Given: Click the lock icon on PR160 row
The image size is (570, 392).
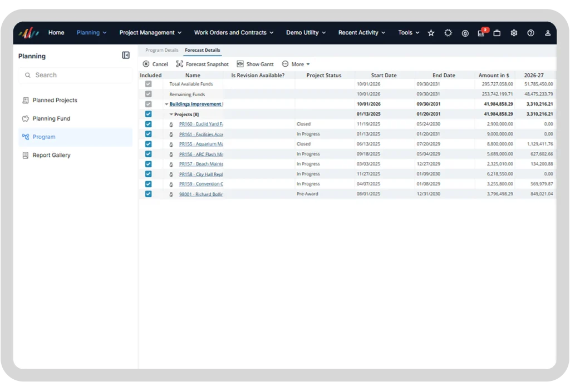Looking at the screenshot, I should click(171, 124).
